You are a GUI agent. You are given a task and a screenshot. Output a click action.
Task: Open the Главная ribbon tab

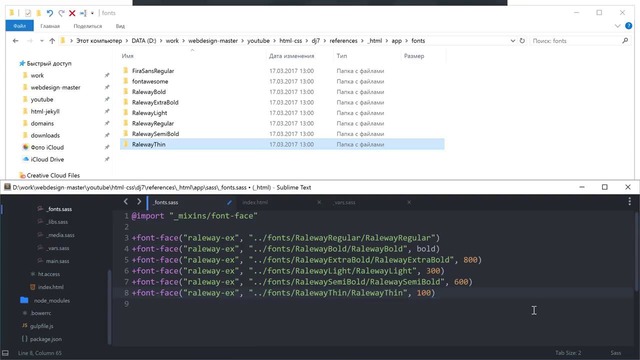(50, 26)
